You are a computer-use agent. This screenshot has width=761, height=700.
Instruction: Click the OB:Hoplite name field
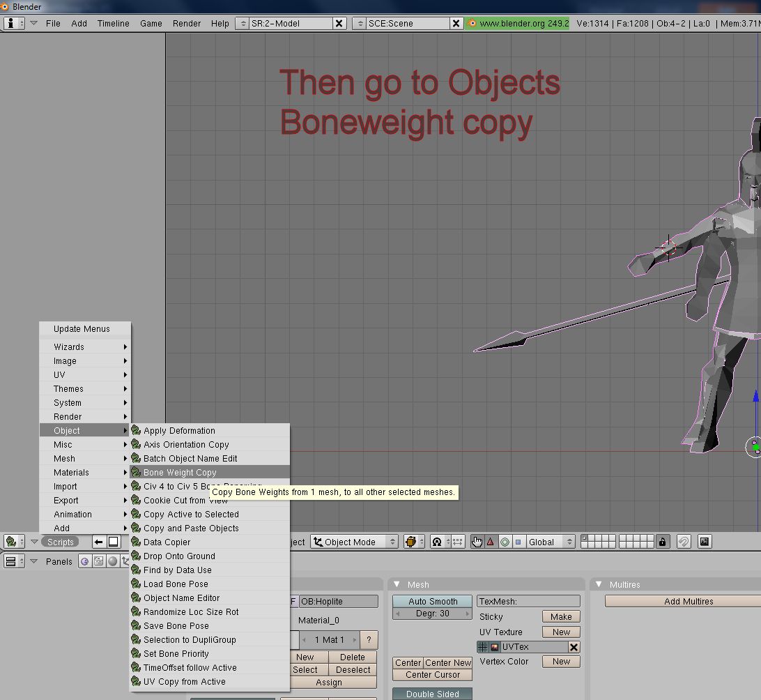tap(338, 602)
